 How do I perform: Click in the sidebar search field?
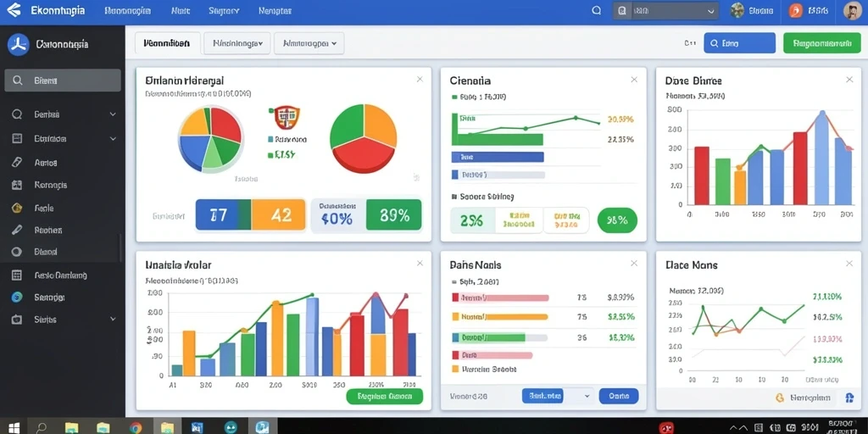click(63, 81)
